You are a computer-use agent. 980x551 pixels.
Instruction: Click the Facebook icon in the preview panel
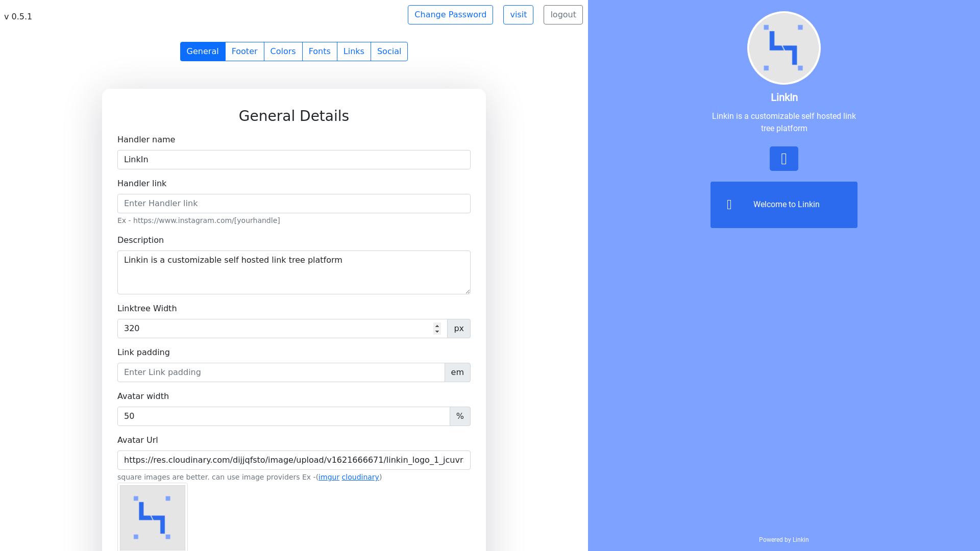pos(783,158)
